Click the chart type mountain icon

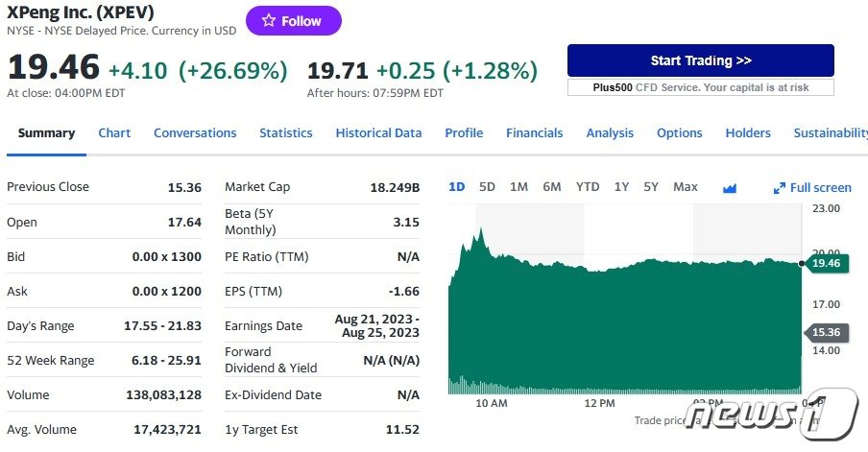(x=729, y=188)
